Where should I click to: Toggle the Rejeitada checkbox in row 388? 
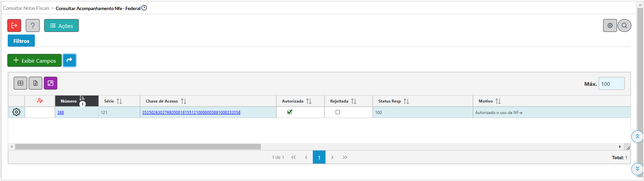[x=338, y=112]
